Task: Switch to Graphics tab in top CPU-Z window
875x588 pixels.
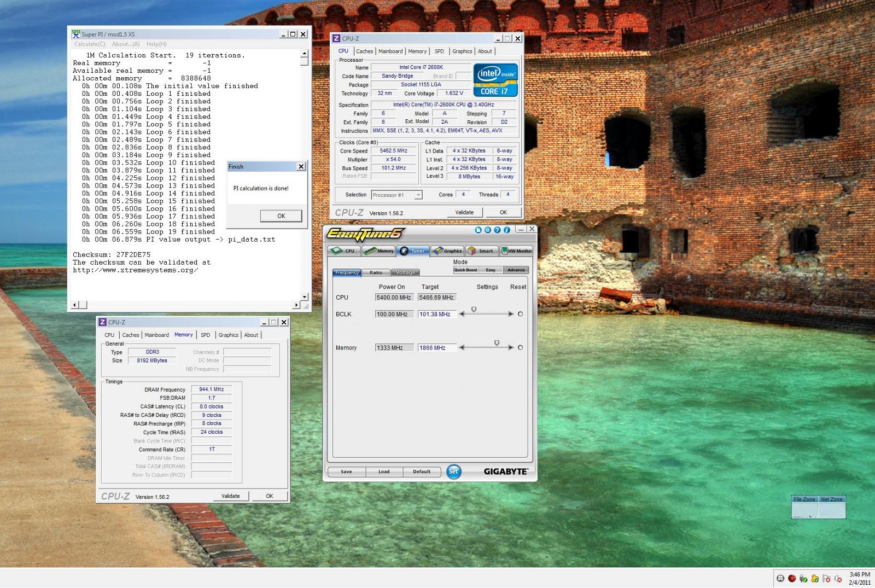Action: click(x=462, y=51)
